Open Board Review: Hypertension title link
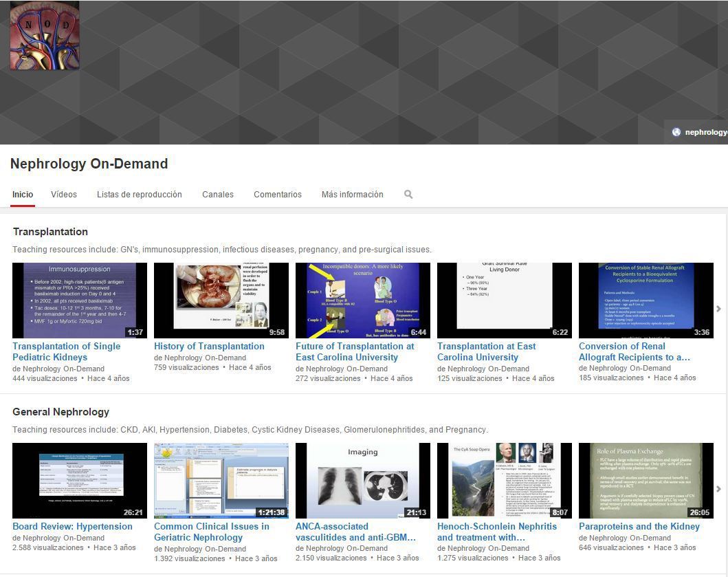728x577 pixels. coord(72,527)
